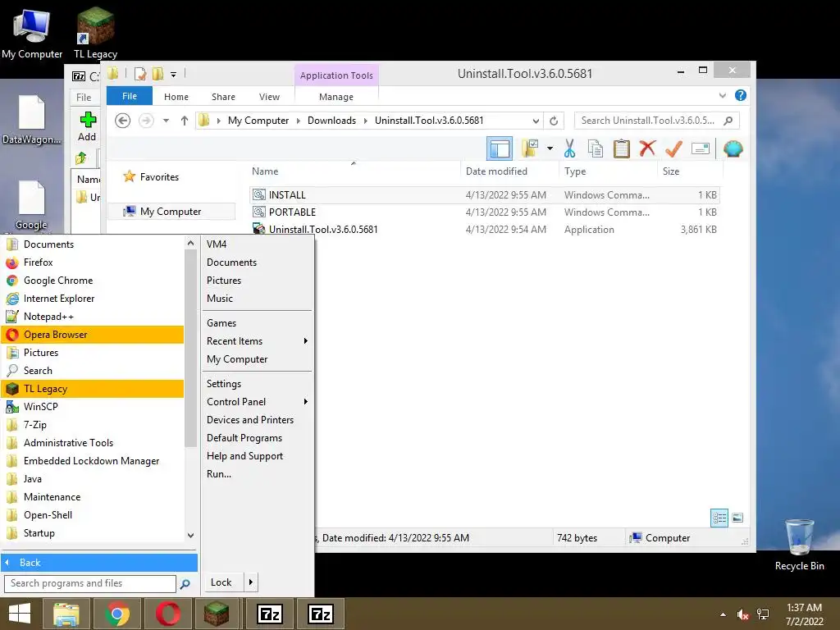Open File Explorer from the taskbar
This screenshot has width=840, height=630.
[x=66, y=614]
